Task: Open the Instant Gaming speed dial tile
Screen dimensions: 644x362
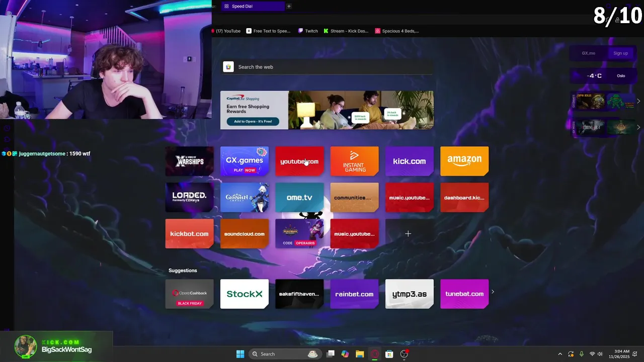Action: (354, 161)
